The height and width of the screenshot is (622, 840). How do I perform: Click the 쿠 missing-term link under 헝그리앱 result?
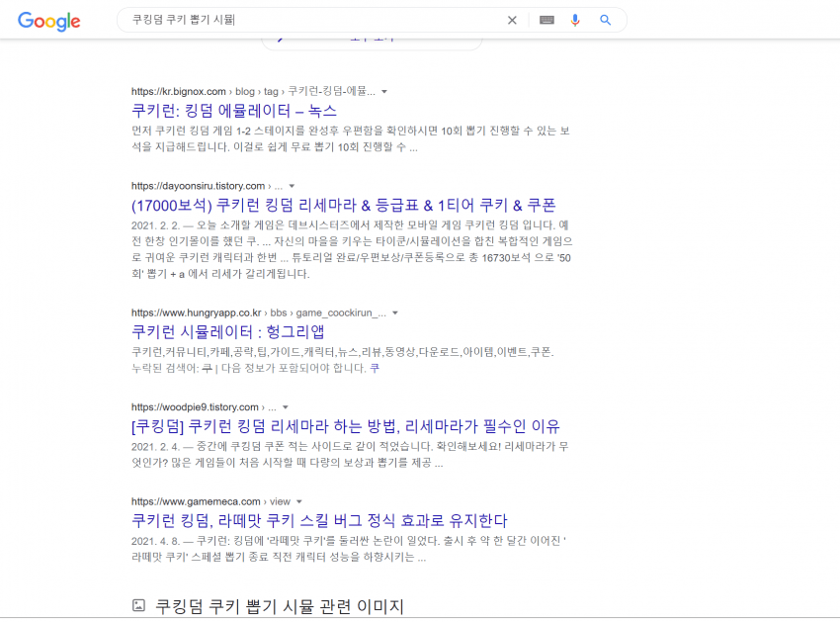click(x=375, y=369)
